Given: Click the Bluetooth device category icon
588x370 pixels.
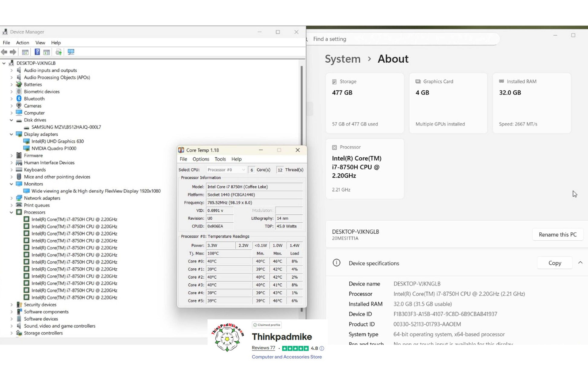Looking at the screenshot, I should pyautogui.click(x=19, y=99).
